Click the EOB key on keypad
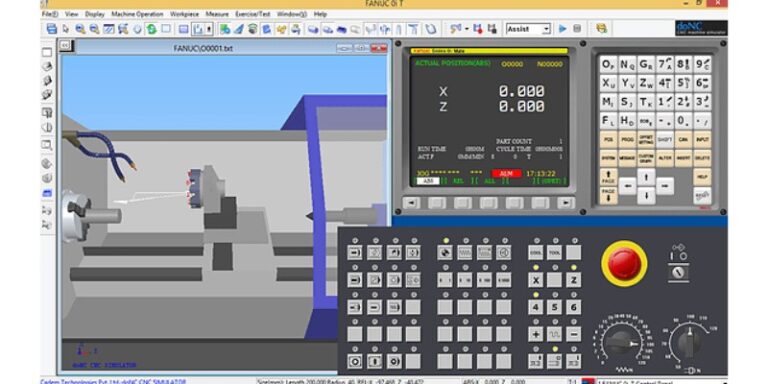The image size is (768, 384). tap(646, 120)
